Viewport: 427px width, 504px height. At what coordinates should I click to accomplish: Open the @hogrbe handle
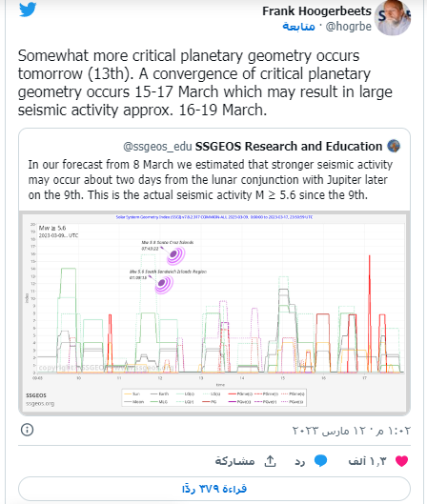point(349,27)
